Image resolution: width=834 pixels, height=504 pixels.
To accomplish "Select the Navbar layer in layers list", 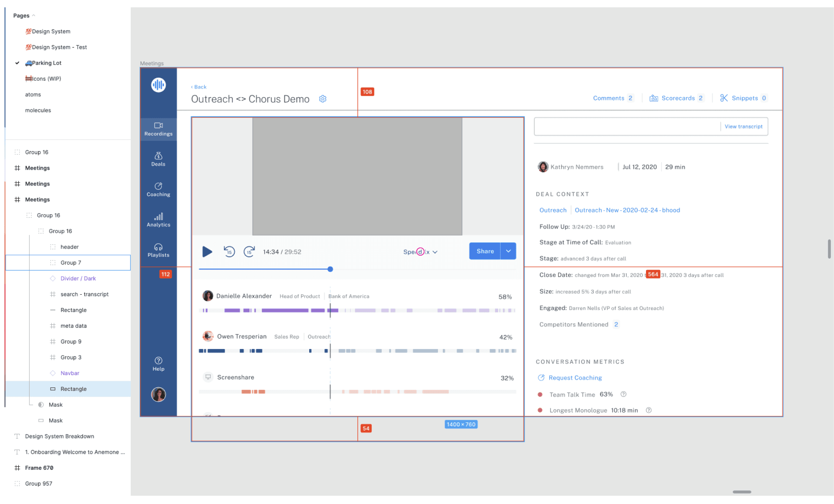I will click(x=70, y=373).
